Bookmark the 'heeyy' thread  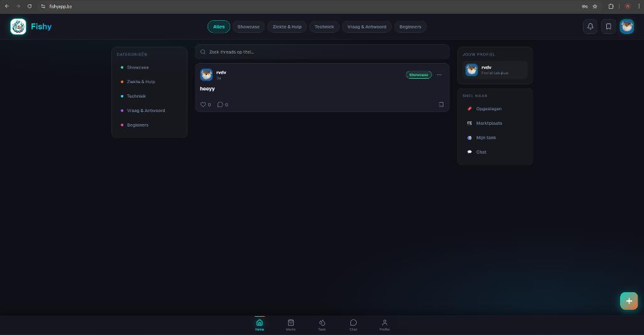pyautogui.click(x=441, y=105)
